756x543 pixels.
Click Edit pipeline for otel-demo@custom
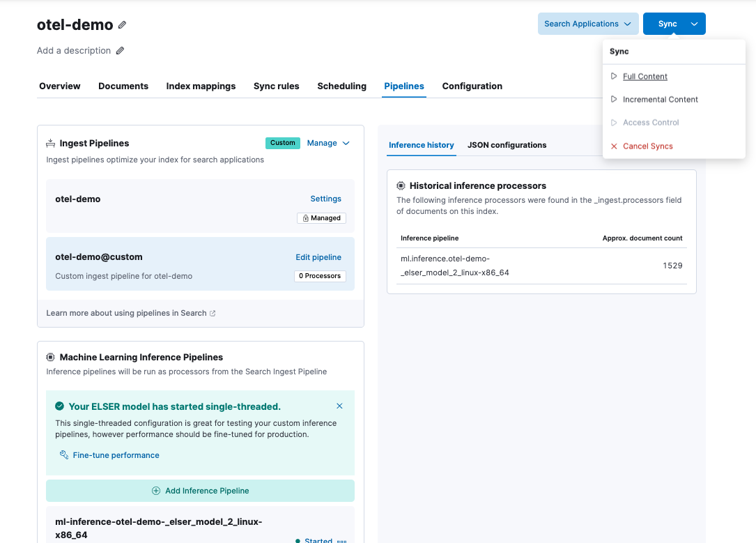pyautogui.click(x=318, y=257)
